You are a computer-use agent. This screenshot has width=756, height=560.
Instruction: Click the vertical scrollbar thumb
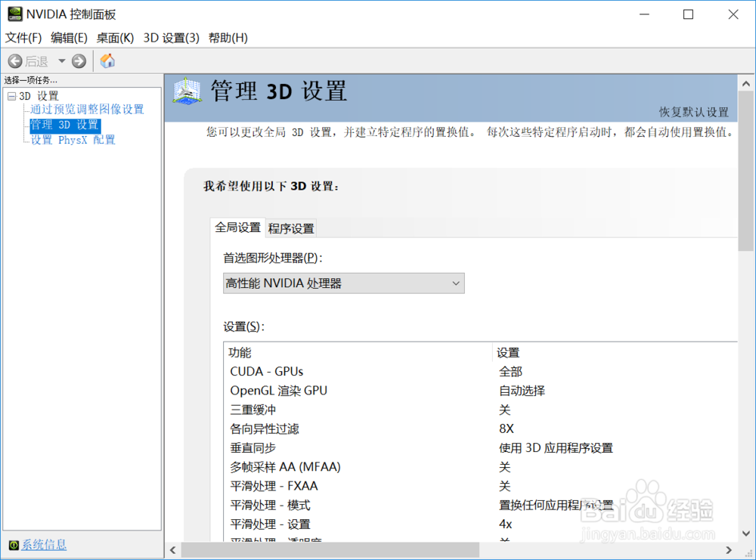click(746, 171)
